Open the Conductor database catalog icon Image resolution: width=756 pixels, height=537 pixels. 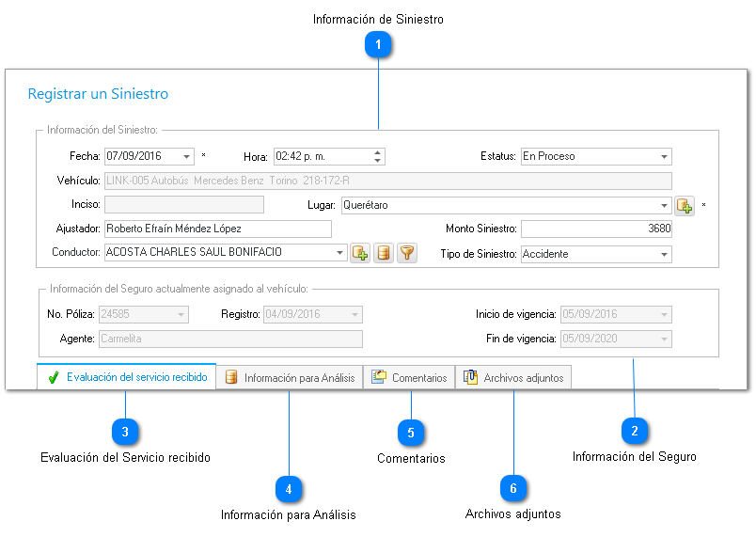tap(383, 253)
